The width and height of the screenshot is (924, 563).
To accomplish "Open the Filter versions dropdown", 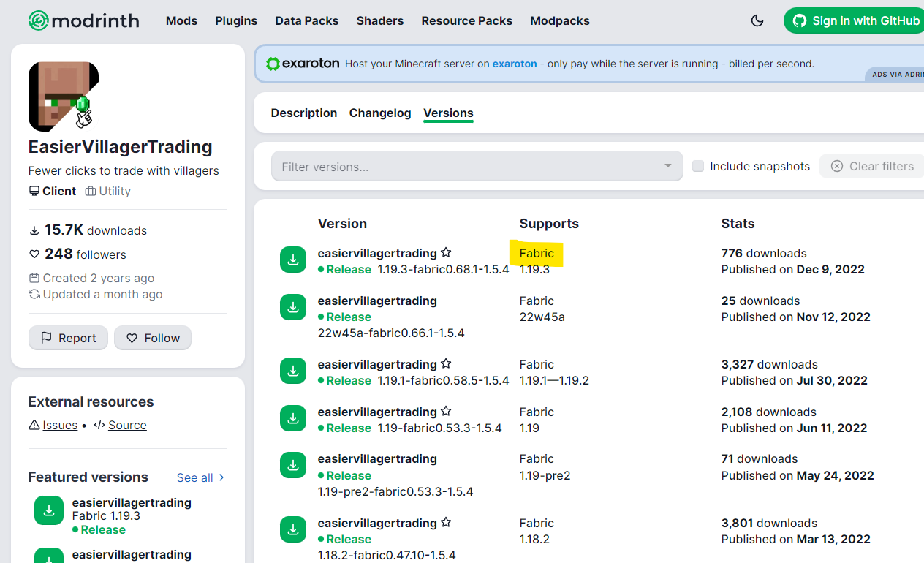I will (477, 166).
